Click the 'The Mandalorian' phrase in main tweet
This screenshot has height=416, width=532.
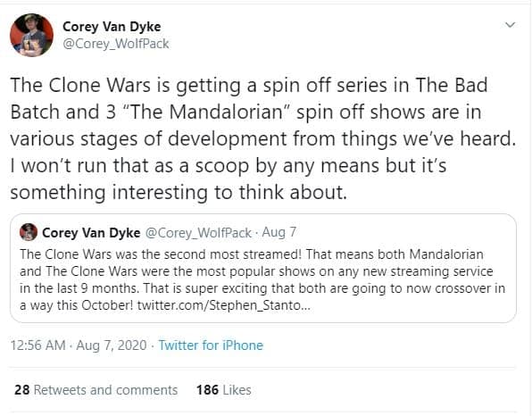(204, 112)
